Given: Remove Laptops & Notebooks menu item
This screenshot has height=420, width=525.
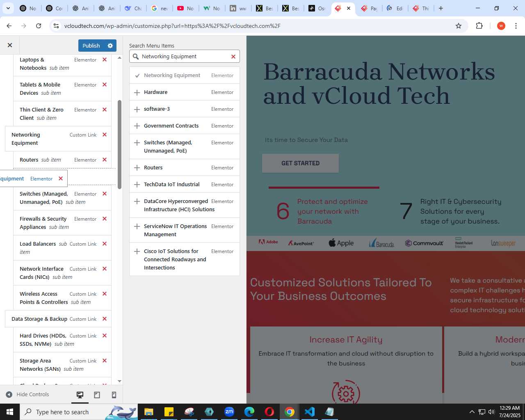Looking at the screenshot, I should [x=105, y=59].
